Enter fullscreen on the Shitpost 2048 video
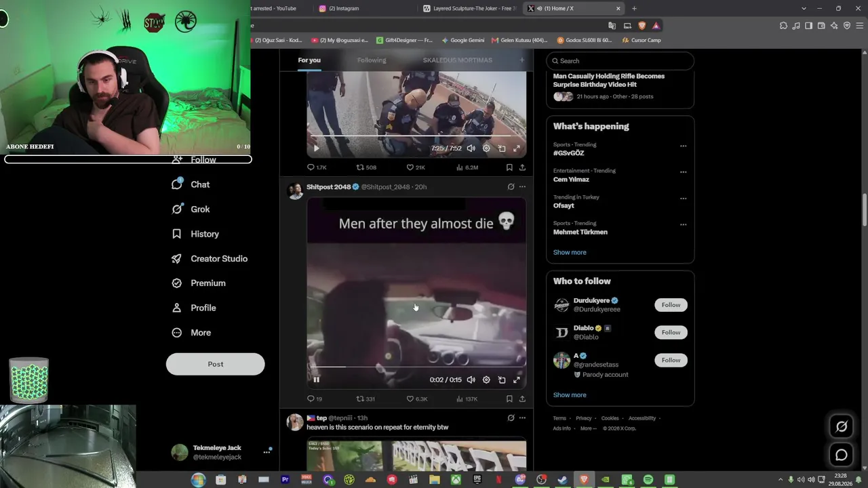The width and height of the screenshot is (868, 488). (x=517, y=380)
